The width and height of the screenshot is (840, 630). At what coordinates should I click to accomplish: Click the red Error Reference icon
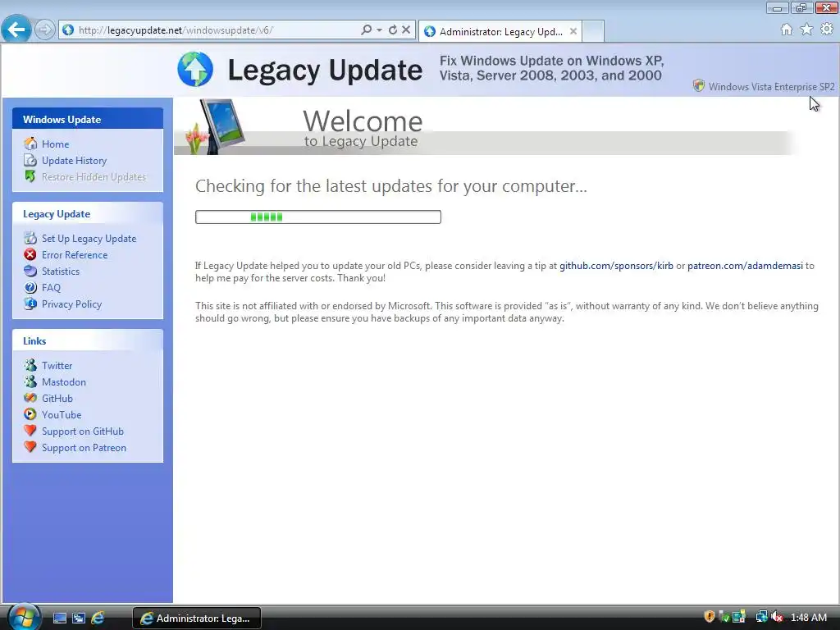click(x=30, y=254)
